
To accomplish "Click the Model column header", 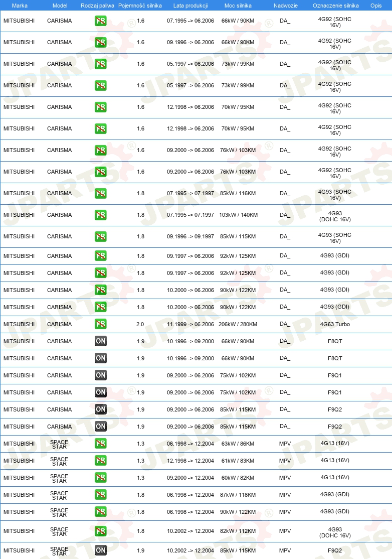I will [60, 6].
